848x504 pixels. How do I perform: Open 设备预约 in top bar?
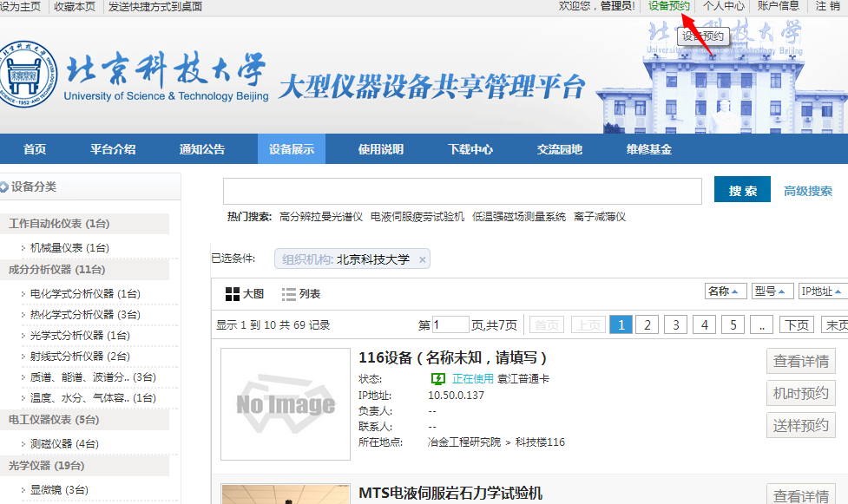pyautogui.click(x=668, y=6)
